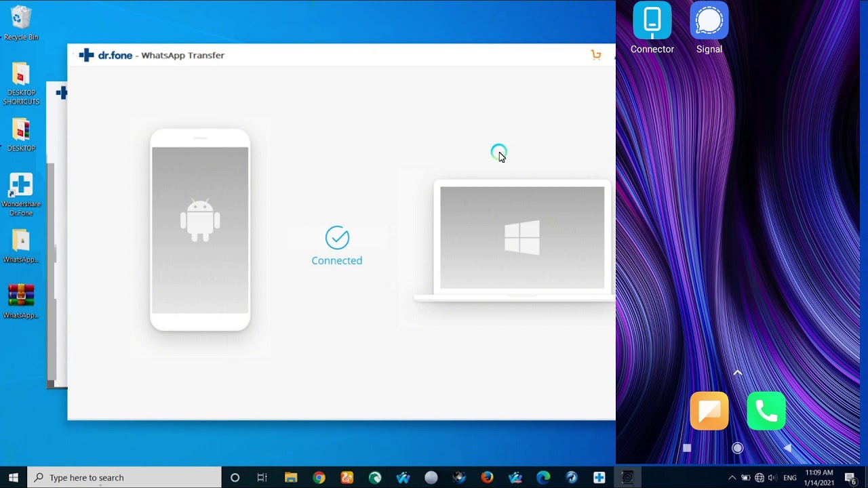Click the Connected status text
This screenshot has width=868, height=488.
tap(337, 260)
